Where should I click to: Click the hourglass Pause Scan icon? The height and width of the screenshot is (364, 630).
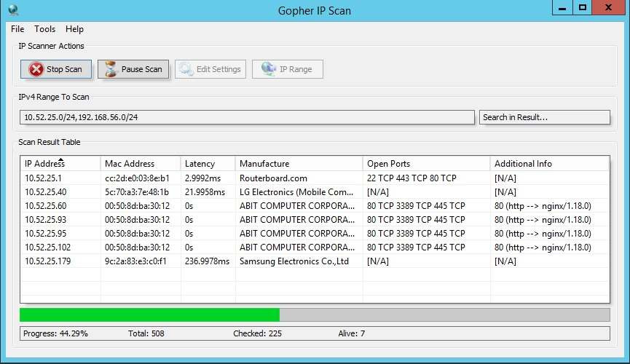click(111, 69)
